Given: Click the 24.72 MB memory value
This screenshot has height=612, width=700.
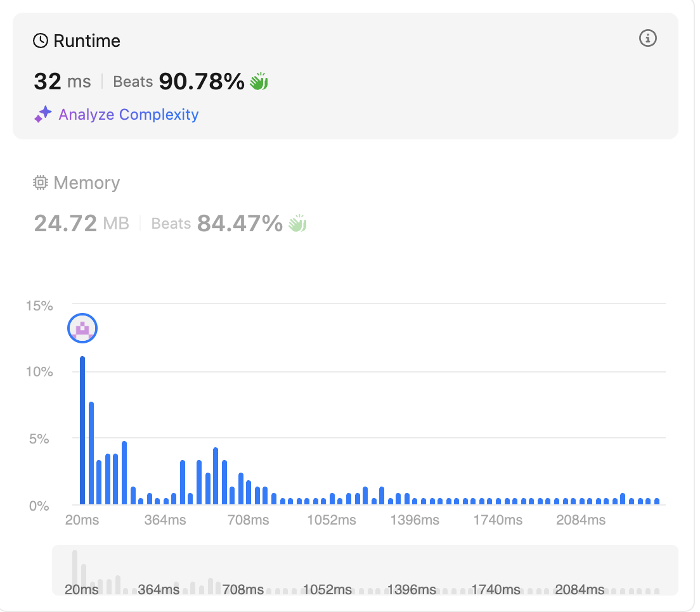Looking at the screenshot, I should coord(81,223).
